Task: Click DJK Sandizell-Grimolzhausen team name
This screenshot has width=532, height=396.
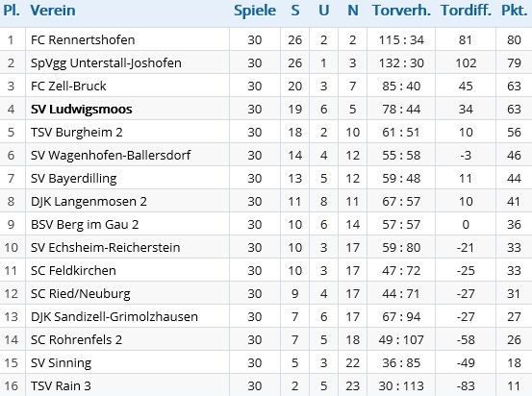Action: tap(114, 316)
